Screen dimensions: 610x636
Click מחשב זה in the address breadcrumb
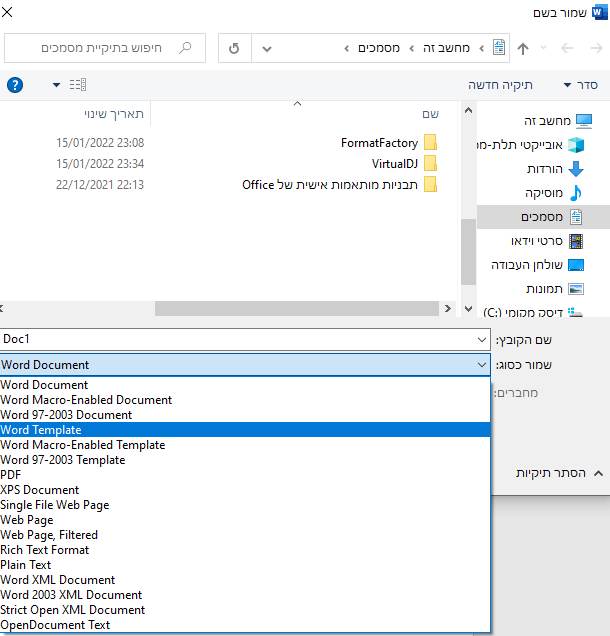pos(446,48)
